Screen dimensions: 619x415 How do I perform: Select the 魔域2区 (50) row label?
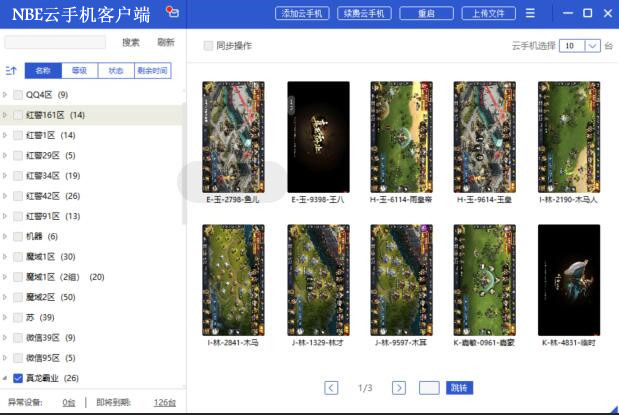(x=51, y=297)
